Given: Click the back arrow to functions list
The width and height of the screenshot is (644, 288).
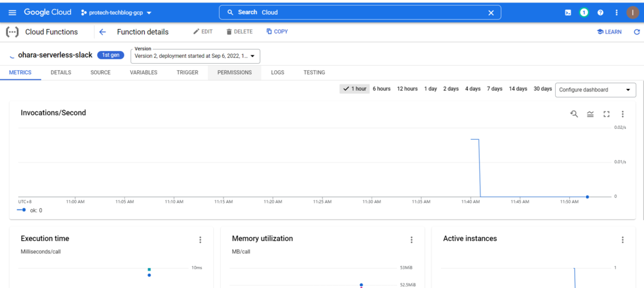Looking at the screenshot, I should pos(102,32).
